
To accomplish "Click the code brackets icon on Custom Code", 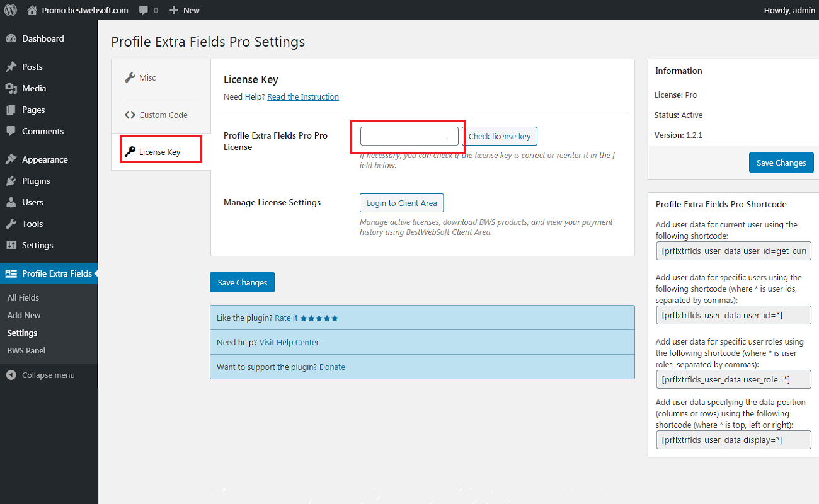I will coord(130,115).
